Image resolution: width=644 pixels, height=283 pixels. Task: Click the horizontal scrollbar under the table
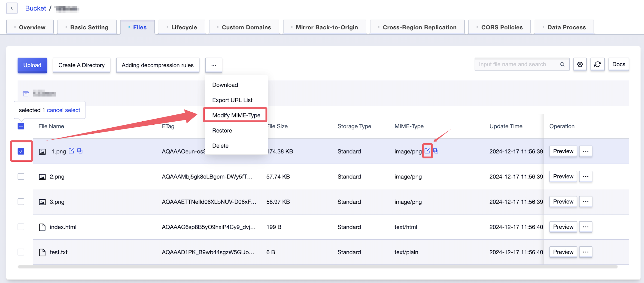pyautogui.click(x=318, y=267)
